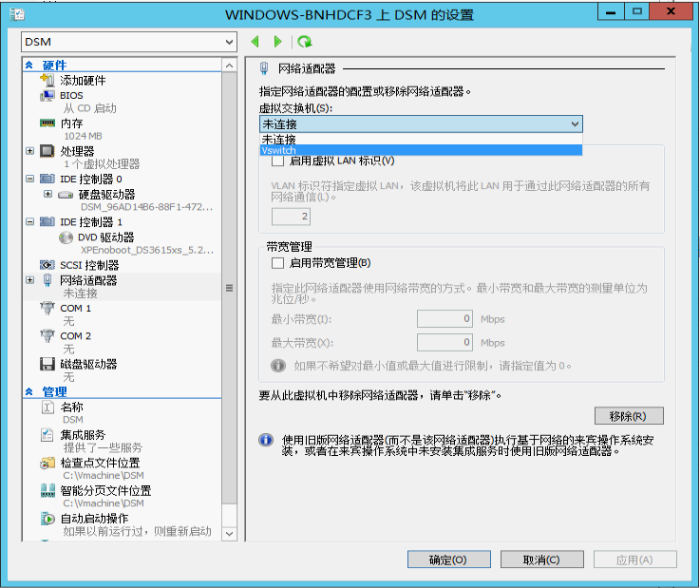Select 智能分页文件位置 item
The width and height of the screenshot is (700, 588).
pos(105,491)
